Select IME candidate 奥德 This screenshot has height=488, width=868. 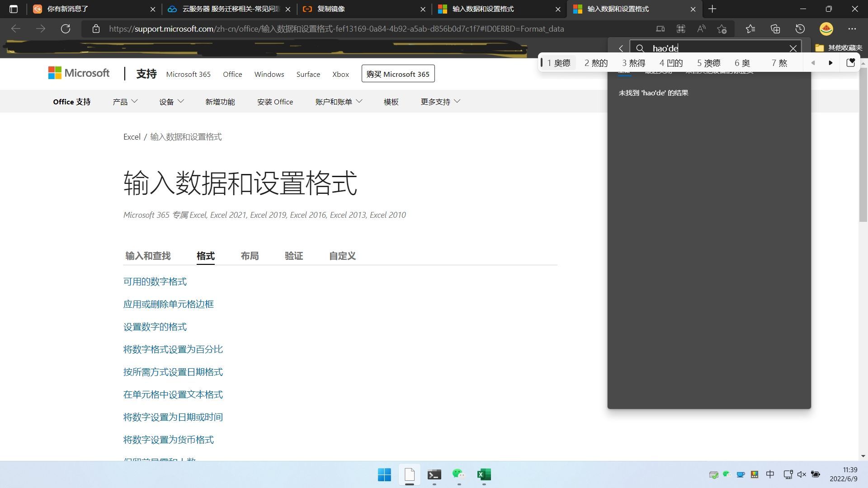pos(559,63)
